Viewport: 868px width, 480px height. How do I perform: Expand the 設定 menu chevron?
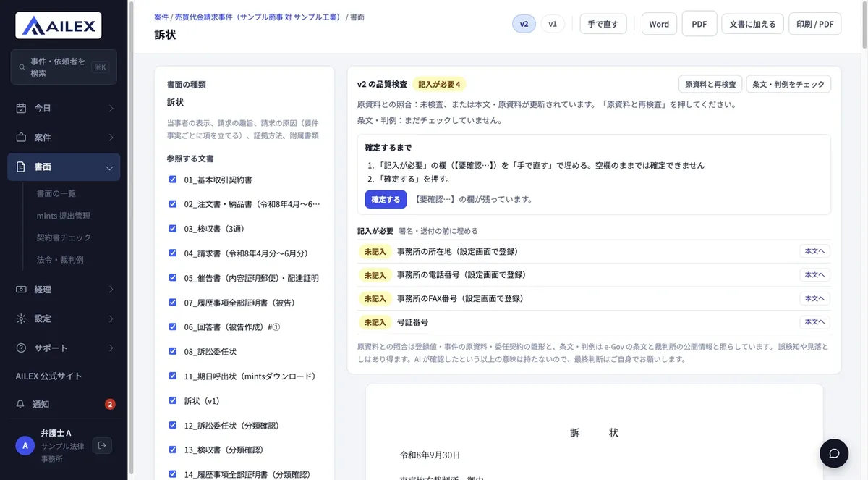click(111, 319)
